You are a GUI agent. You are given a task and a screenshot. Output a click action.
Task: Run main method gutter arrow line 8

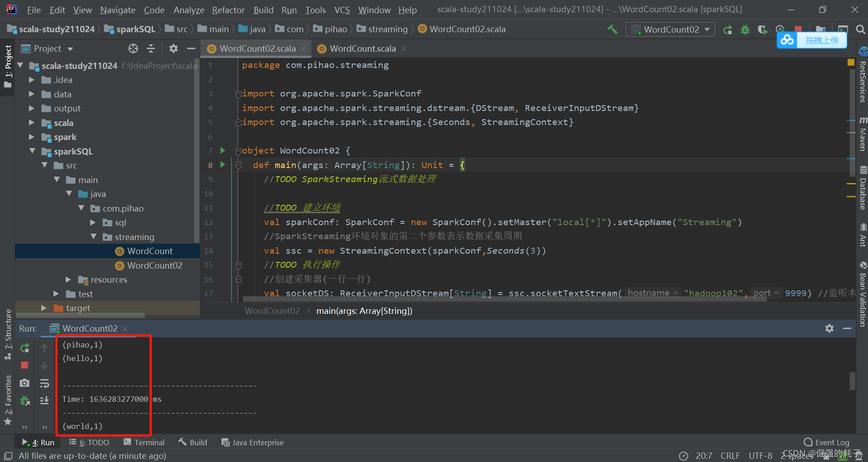[x=223, y=164]
